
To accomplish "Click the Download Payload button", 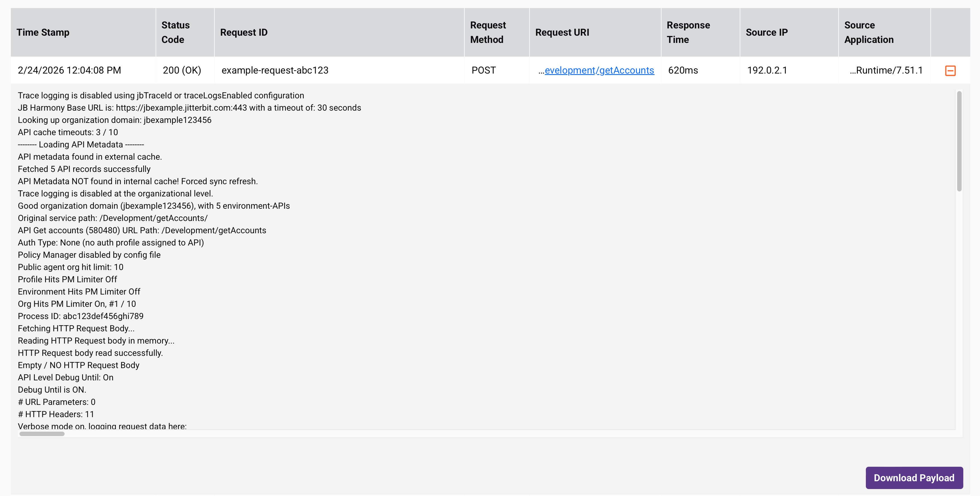I will [914, 478].
